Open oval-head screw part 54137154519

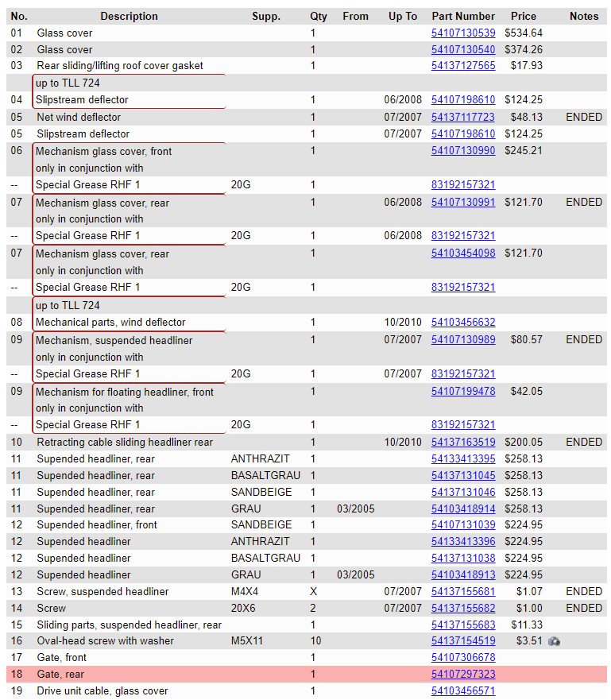(x=463, y=641)
